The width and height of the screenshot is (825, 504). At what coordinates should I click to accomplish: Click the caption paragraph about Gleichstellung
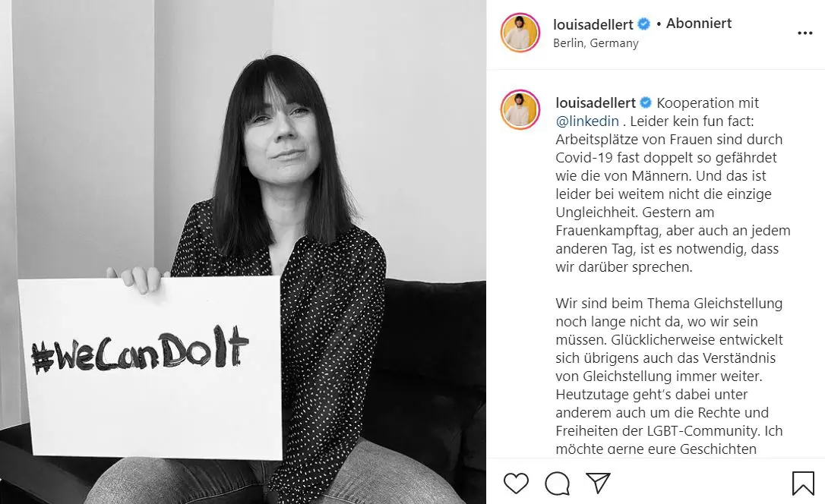[x=669, y=376]
